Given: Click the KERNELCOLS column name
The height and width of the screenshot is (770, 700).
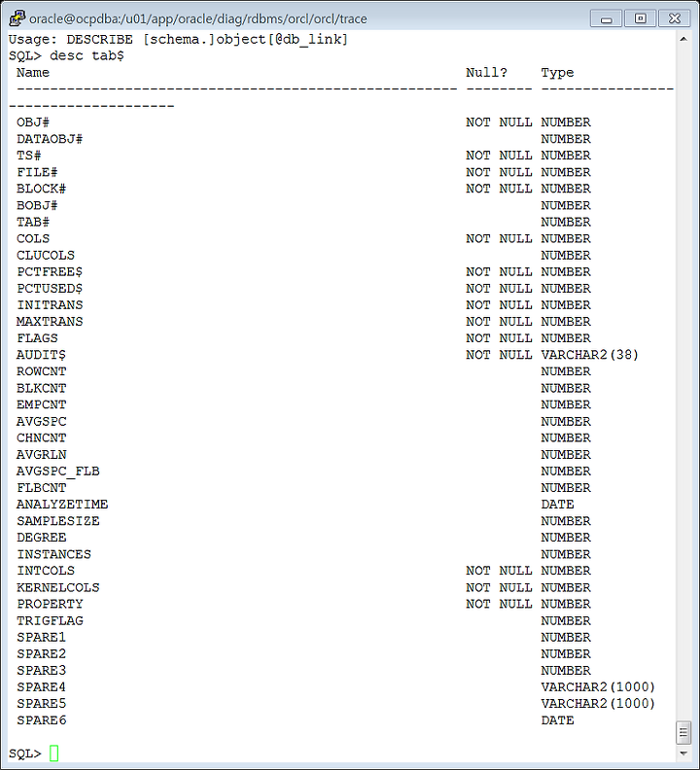Looking at the screenshot, I should (x=58, y=588).
